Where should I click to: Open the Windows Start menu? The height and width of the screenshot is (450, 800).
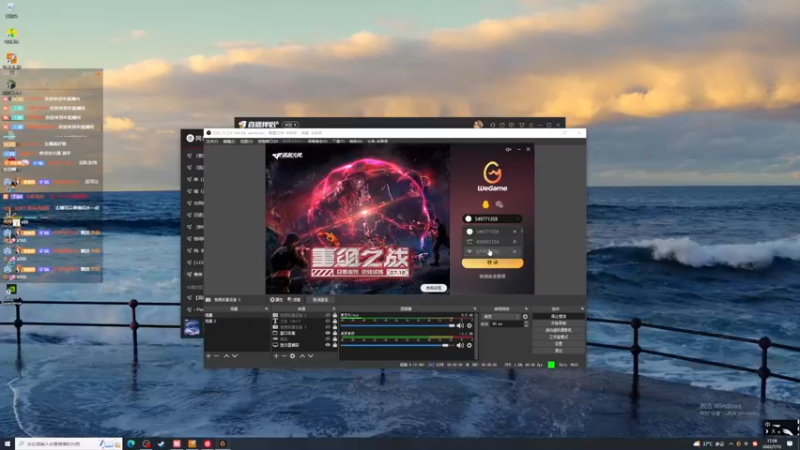(7, 444)
